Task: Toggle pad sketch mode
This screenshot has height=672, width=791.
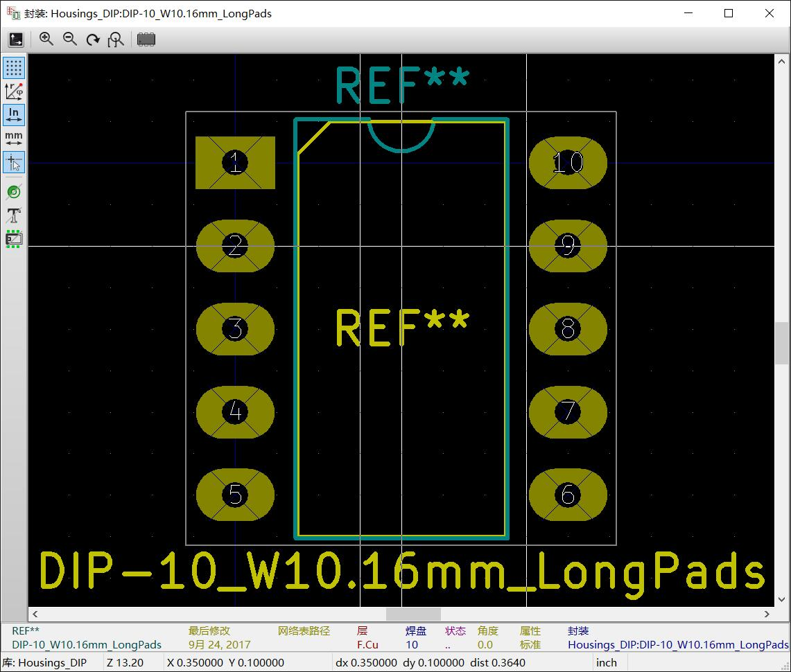Action: [14, 192]
